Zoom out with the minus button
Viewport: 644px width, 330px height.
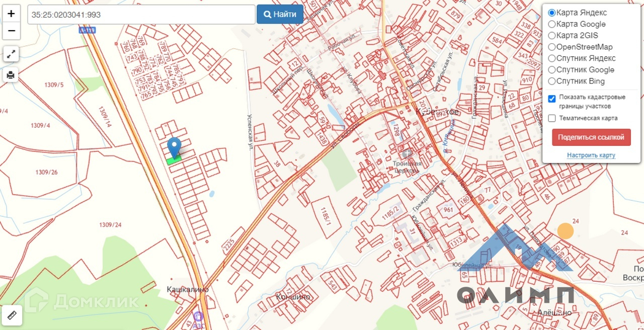pos(12,31)
